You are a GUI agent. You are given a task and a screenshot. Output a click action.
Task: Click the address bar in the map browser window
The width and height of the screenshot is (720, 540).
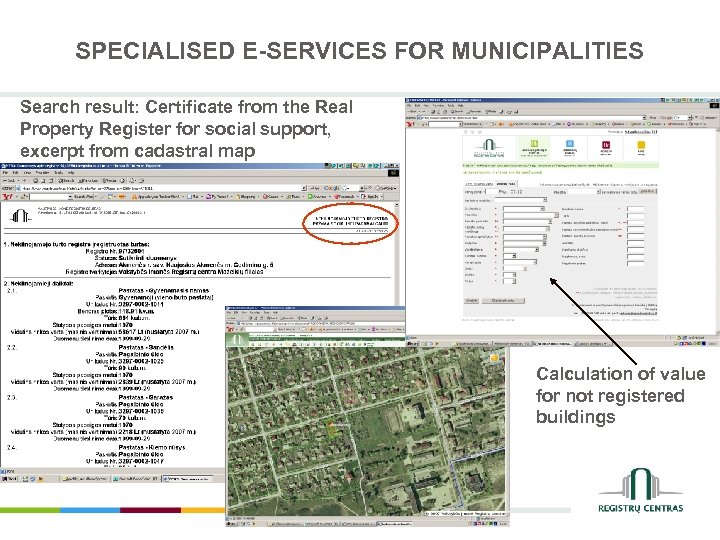pos(321,324)
